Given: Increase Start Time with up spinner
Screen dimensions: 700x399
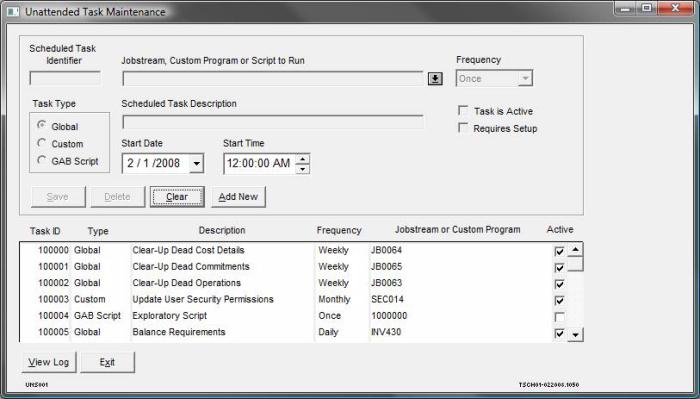Looking at the screenshot, I should click(x=303, y=159).
